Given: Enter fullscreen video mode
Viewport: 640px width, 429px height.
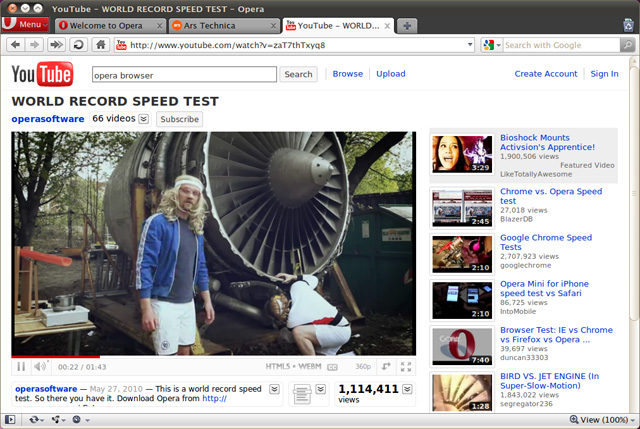Looking at the screenshot, I should coord(406,367).
